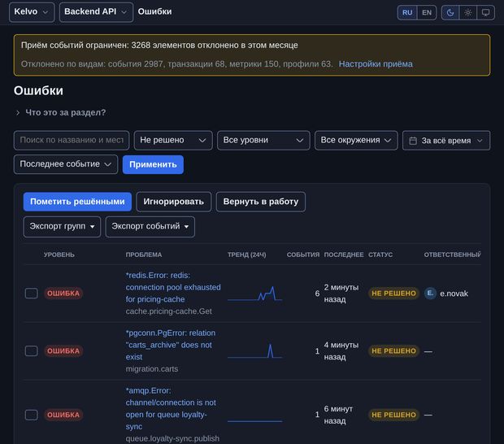
Task: Click 'ОШИБКА' badge in amqp row
Action: coord(63,415)
